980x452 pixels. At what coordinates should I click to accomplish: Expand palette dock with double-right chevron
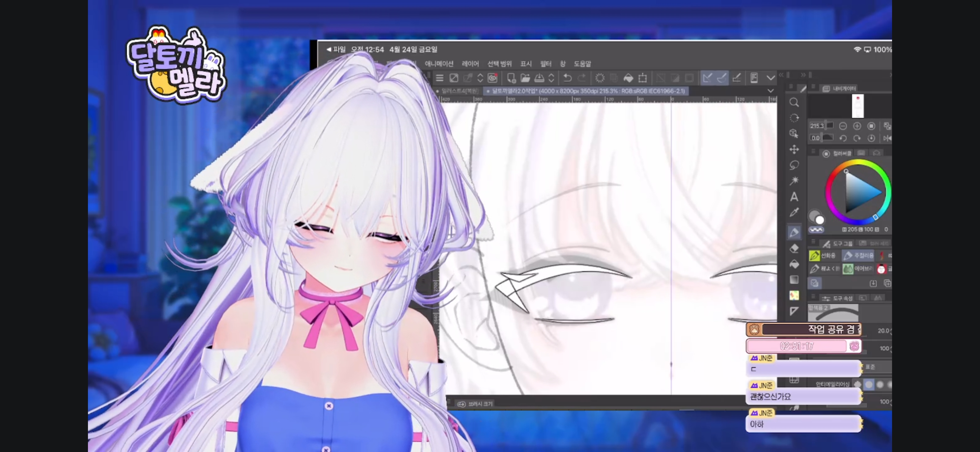click(803, 75)
